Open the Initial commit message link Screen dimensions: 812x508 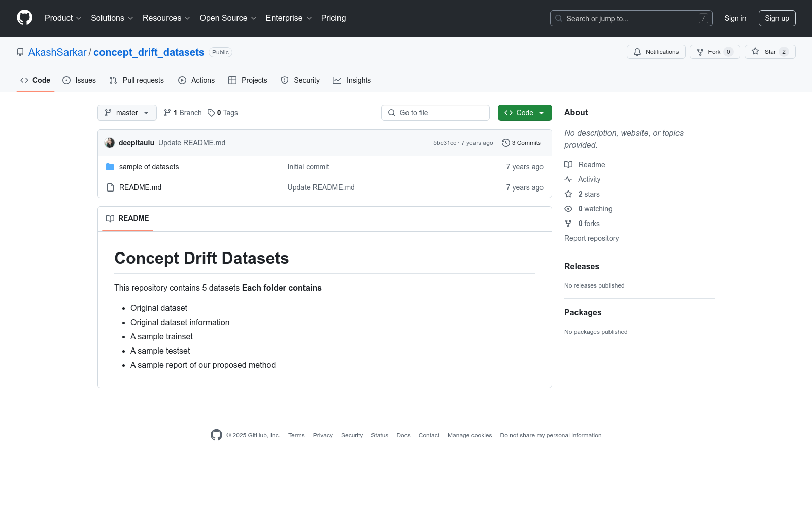pos(308,167)
